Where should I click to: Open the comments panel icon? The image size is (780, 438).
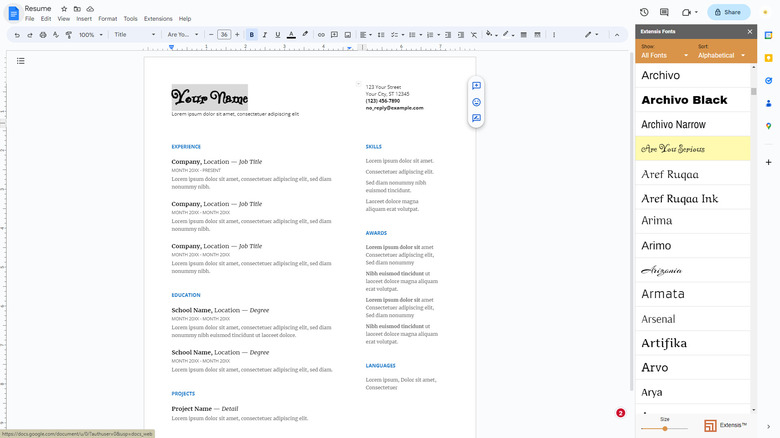[x=664, y=12]
